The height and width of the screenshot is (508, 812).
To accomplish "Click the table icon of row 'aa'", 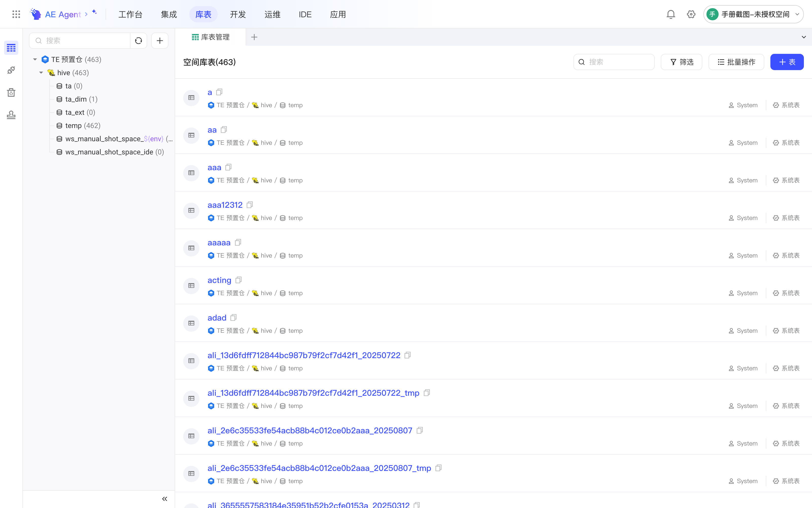I will coord(191,135).
